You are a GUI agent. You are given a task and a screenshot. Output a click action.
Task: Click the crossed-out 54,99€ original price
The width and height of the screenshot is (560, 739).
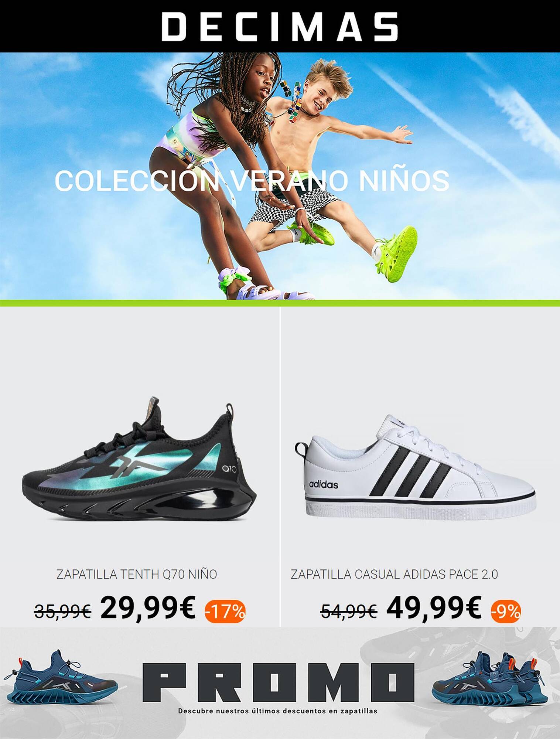(349, 611)
